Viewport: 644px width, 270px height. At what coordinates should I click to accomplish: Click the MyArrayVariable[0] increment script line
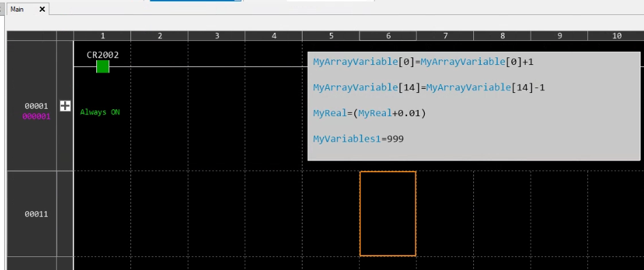[423, 62]
